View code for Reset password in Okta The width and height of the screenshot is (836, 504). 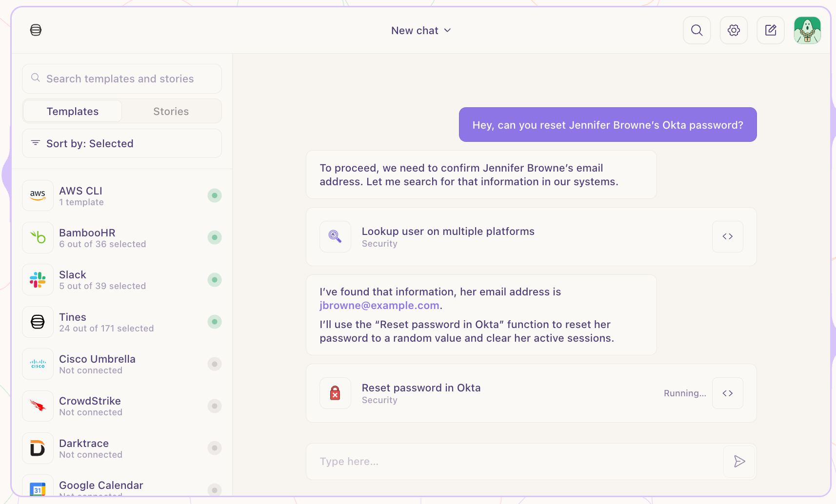tap(727, 393)
